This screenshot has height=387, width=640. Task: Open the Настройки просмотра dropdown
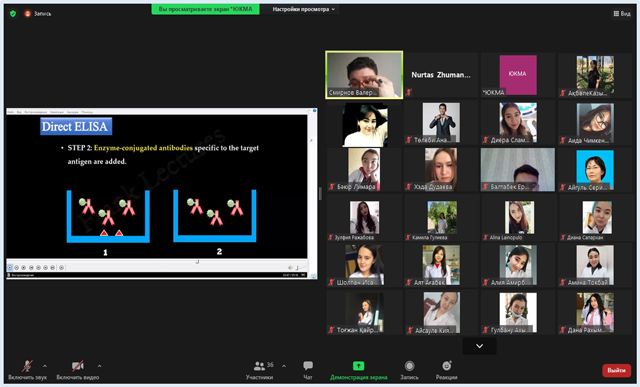point(303,9)
